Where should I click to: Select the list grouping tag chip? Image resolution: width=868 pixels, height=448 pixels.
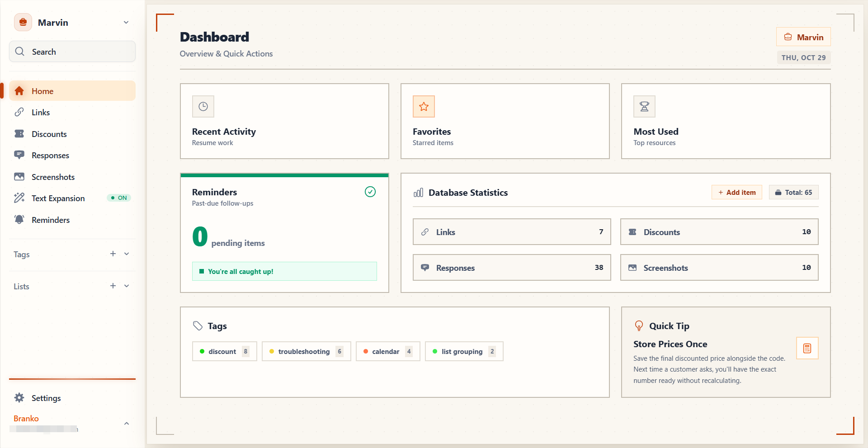click(x=464, y=351)
